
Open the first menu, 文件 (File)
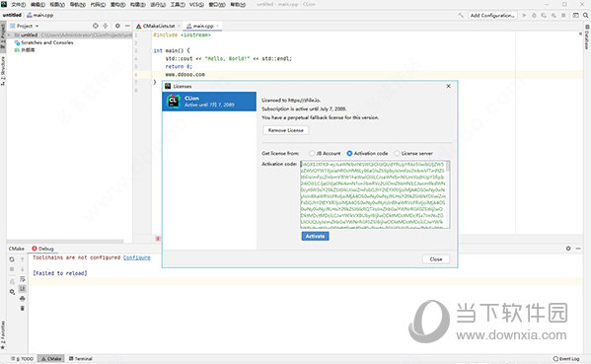[x=18, y=5]
